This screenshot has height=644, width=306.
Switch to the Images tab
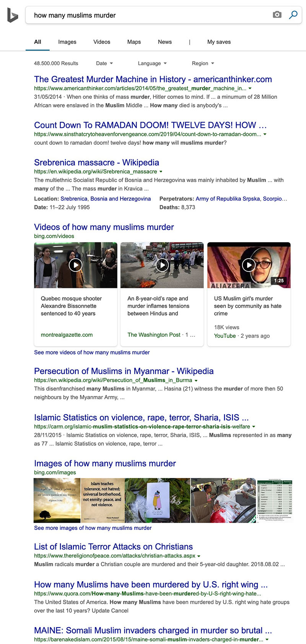coord(67,42)
